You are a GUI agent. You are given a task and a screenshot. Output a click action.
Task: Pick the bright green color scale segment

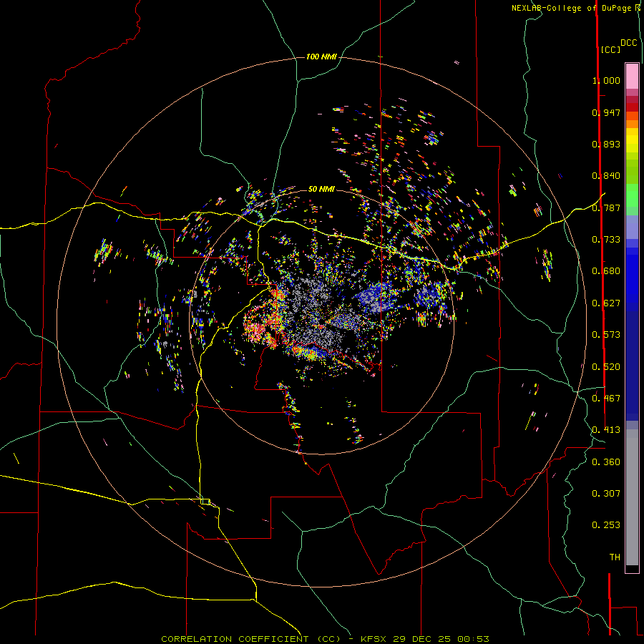632,195
